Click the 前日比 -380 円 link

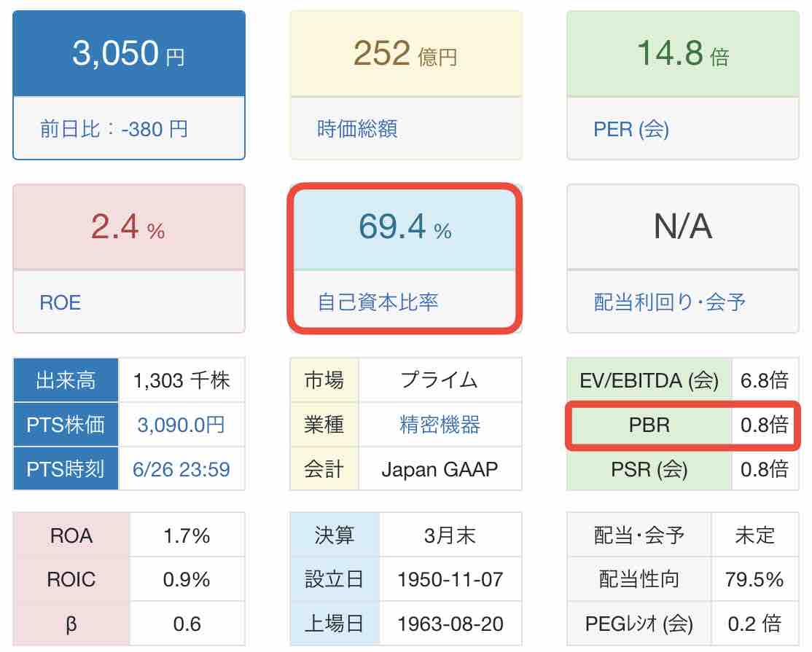pyautogui.click(x=114, y=129)
